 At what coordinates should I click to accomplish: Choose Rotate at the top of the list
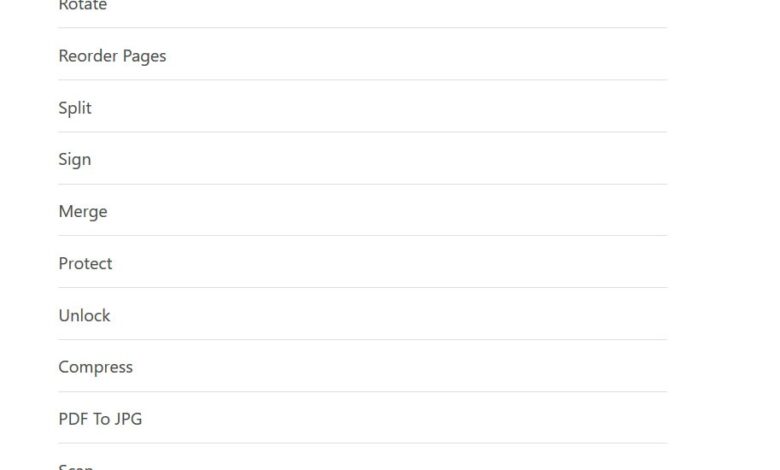click(x=83, y=6)
